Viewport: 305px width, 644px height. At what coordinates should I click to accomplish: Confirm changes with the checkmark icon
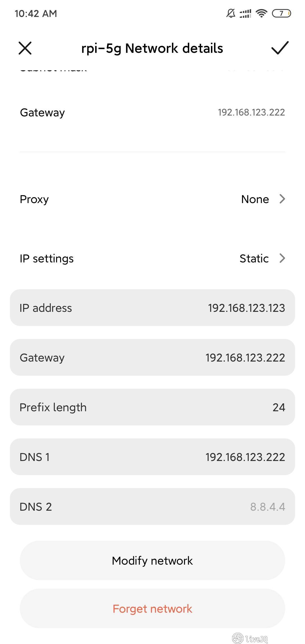[x=280, y=48]
